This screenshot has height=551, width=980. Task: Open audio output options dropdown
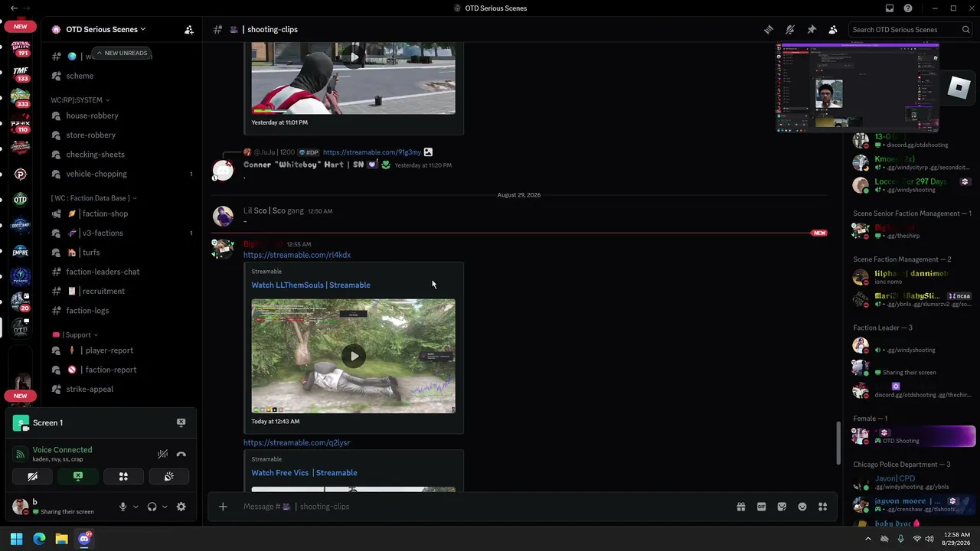click(165, 507)
